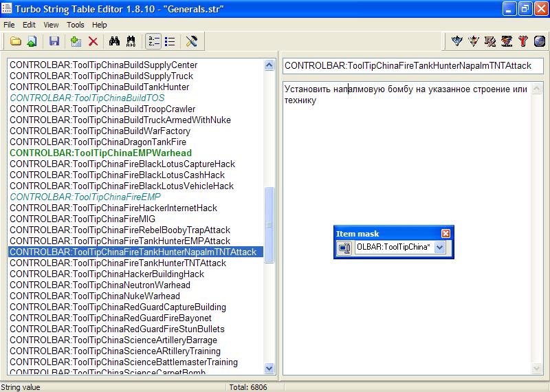Click in the Russian string value text area
Image resolution: width=550 pixels, height=392 pixels.
[x=407, y=228]
